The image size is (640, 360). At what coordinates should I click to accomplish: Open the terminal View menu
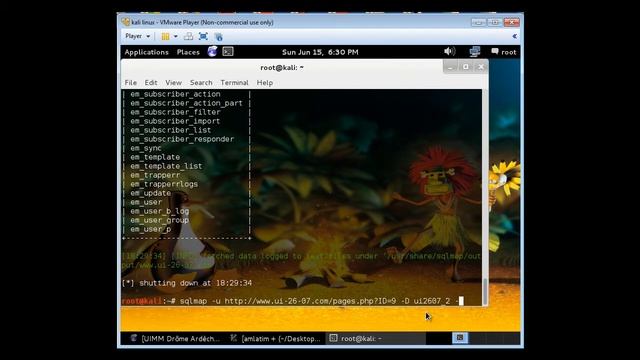click(x=173, y=82)
